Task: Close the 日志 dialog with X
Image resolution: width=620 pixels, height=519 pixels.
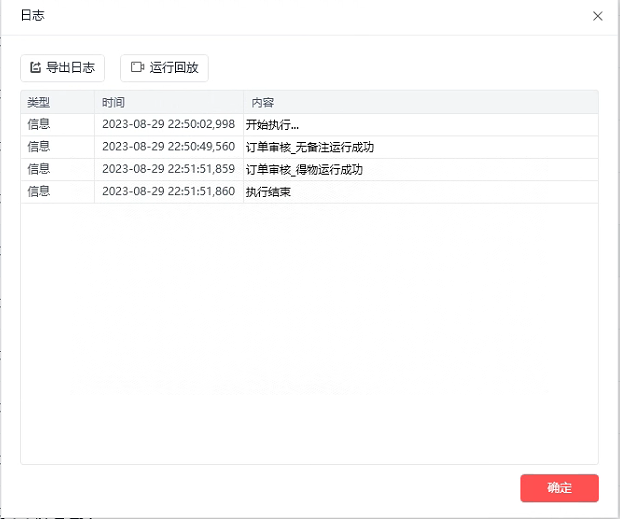Action: coord(597,16)
